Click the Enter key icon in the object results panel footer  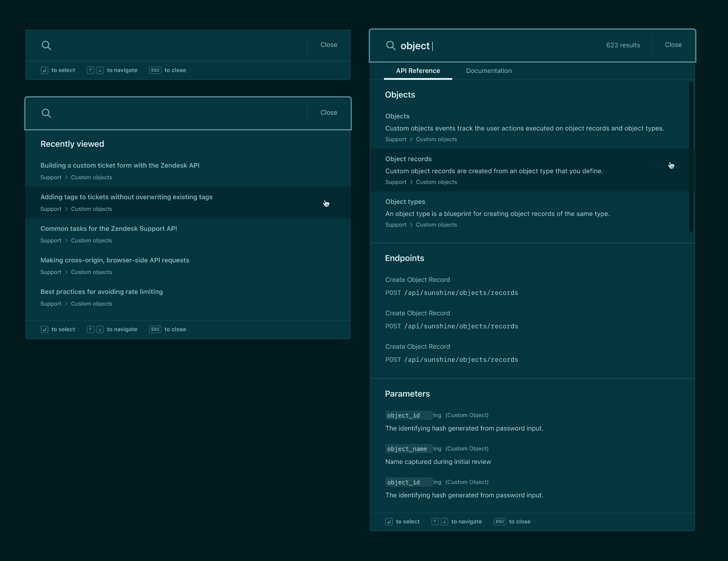(x=389, y=522)
